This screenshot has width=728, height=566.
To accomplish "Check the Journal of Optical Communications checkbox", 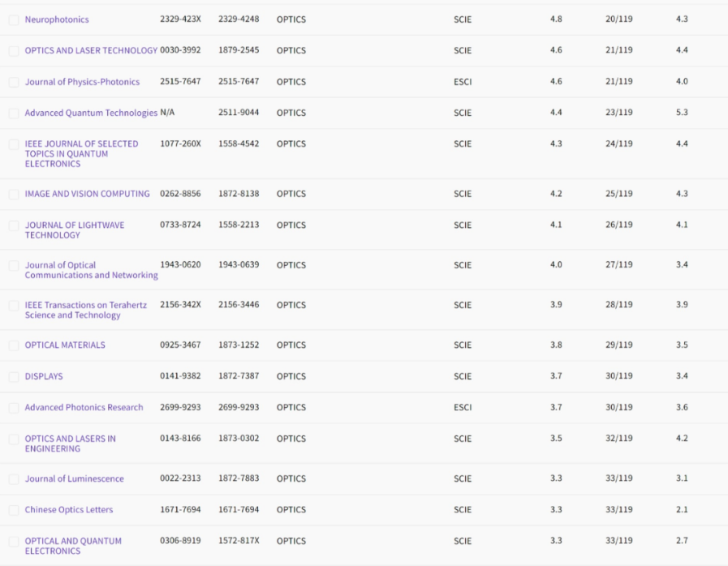I will pos(14,265).
